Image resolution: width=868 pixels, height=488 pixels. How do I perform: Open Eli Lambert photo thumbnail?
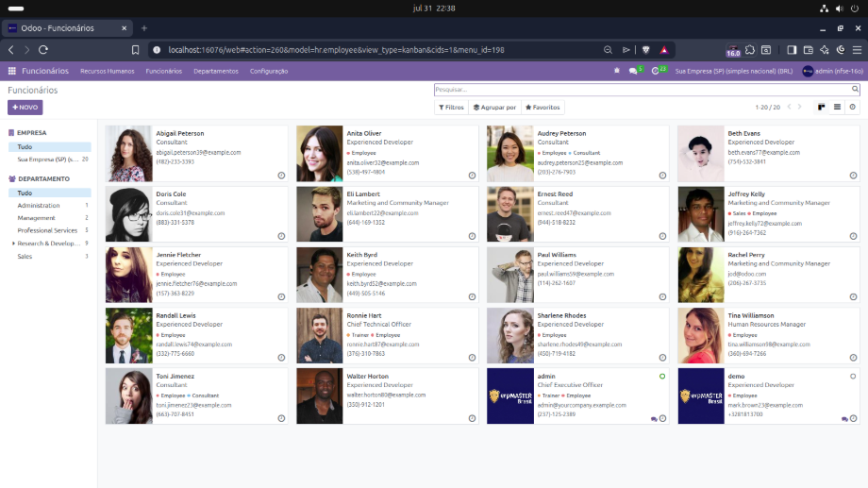320,214
